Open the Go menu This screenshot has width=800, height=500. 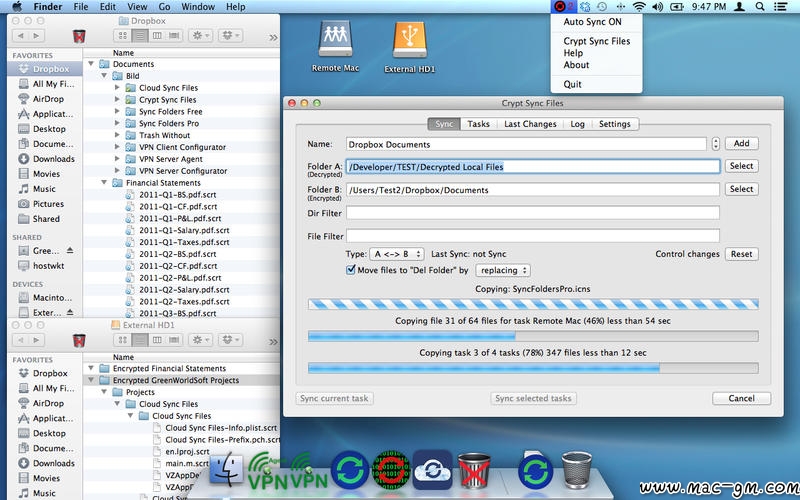(164, 7)
